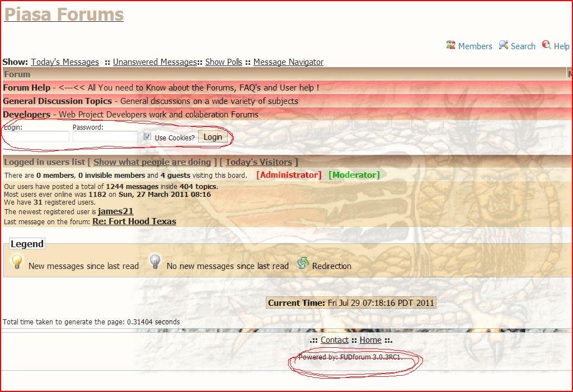Open the Developers category
The width and height of the screenshot is (573, 392).
[27, 115]
